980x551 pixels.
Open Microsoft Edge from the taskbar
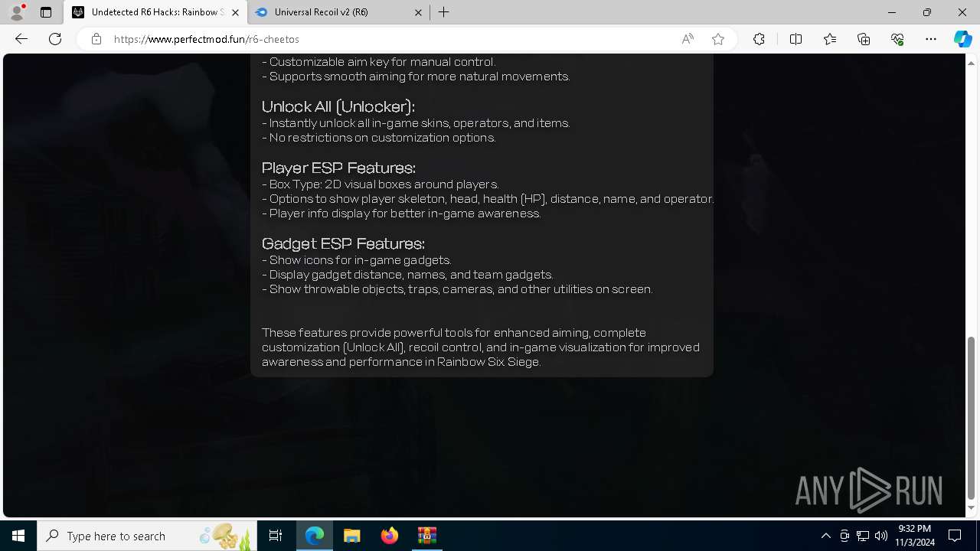(x=315, y=536)
